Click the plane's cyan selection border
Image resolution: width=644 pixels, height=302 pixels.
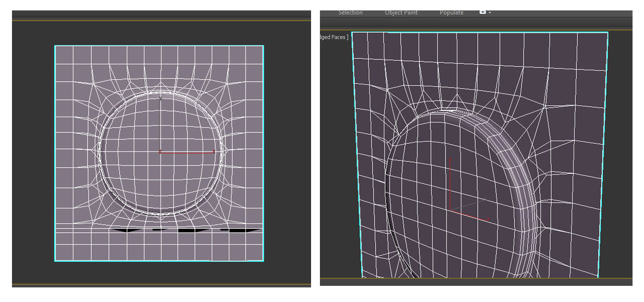55,151
